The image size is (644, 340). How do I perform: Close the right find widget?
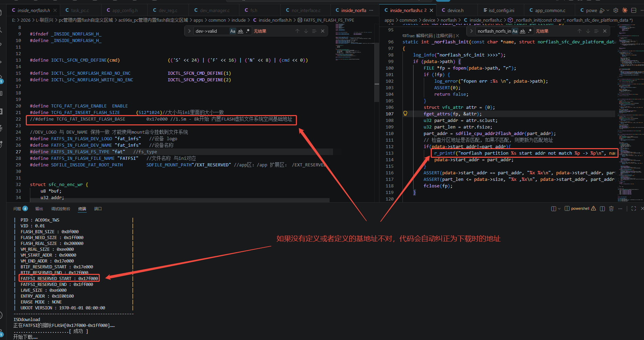[x=605, y=31]
